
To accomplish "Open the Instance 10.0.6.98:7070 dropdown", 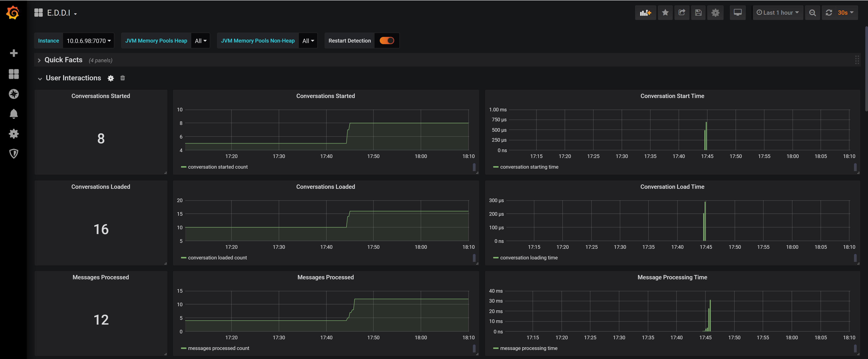I will click(x=88, y=41).
